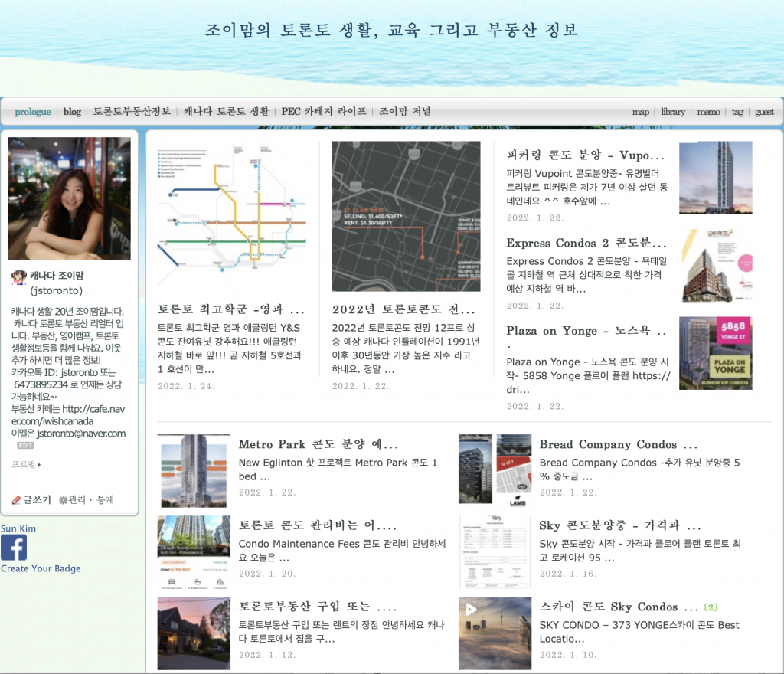Screen dimensions: 784x674
Task: Open the blog tab in the navigation bar
Action: click(x=72, y=111)
